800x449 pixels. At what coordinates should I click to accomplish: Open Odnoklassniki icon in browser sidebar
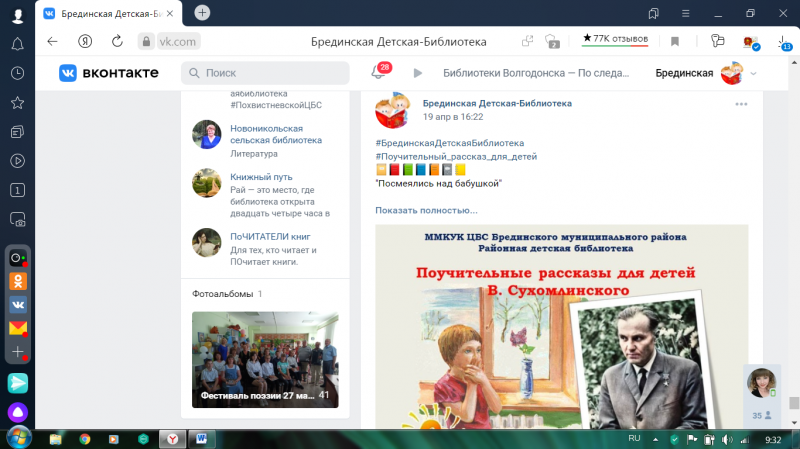(x=18, y=281)
